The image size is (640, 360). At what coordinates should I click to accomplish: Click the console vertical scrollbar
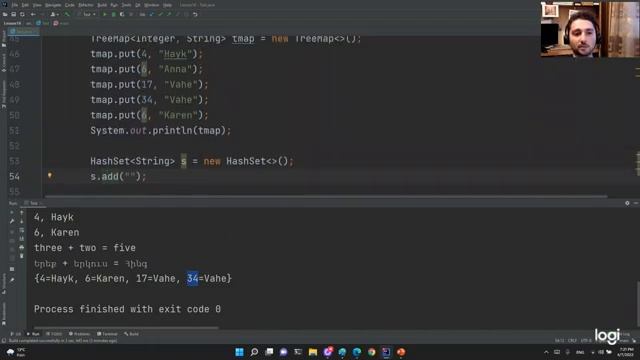pos(638,303)
